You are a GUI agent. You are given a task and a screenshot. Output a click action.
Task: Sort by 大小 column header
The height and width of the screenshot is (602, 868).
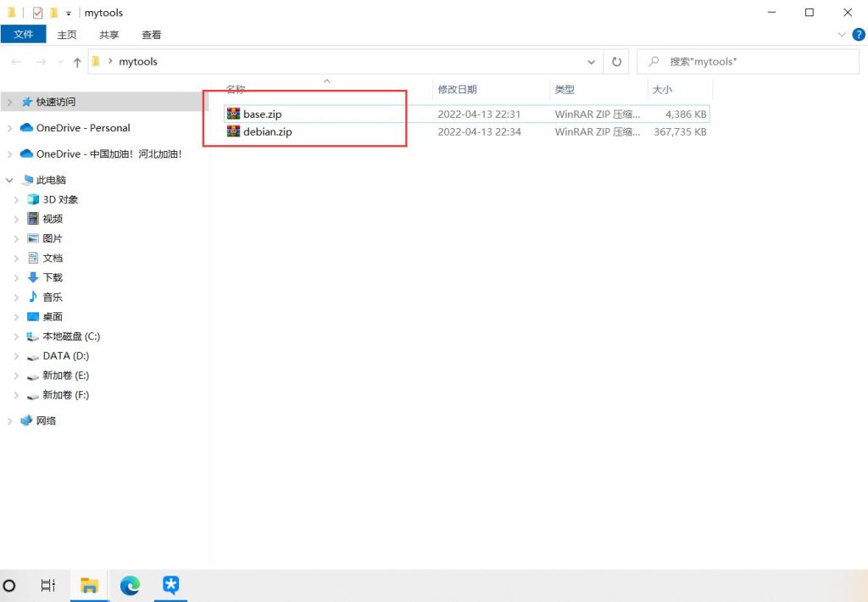coord(662,89)
